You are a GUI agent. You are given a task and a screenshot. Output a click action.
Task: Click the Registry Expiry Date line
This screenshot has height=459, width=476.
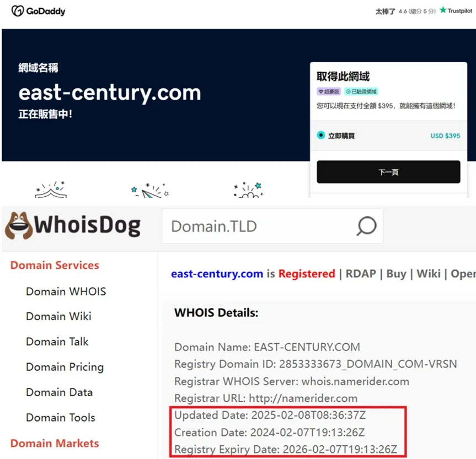click(x=286, y=449)
